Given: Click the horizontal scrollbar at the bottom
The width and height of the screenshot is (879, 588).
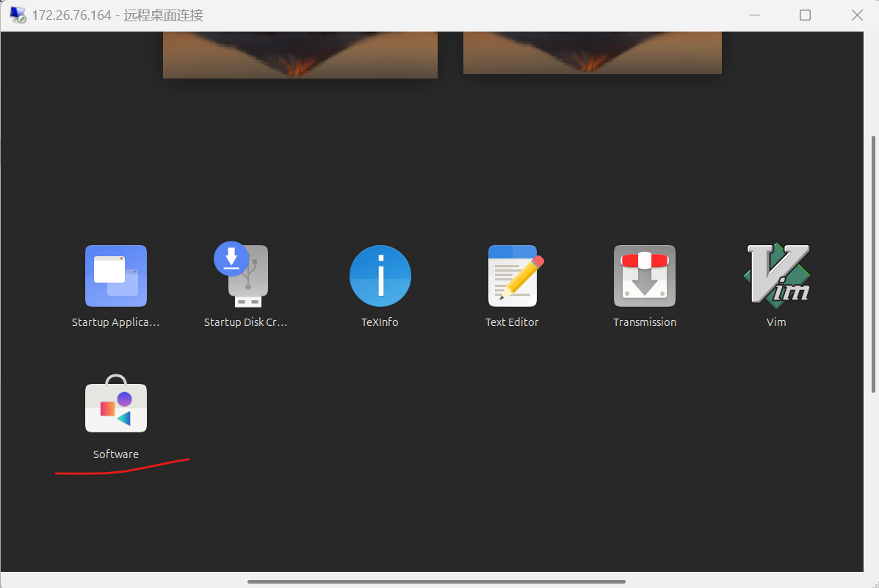Looking at the screenshot, I should 436,582.
